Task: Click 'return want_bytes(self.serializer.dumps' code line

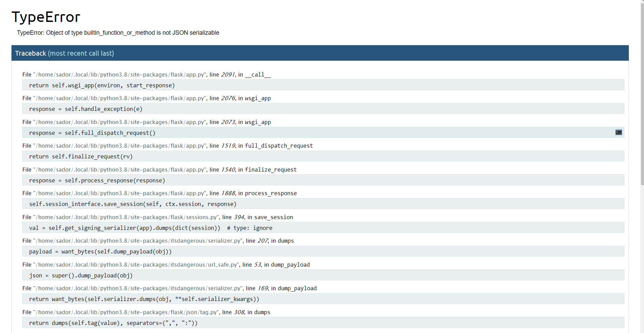Action: pos(323,299)
